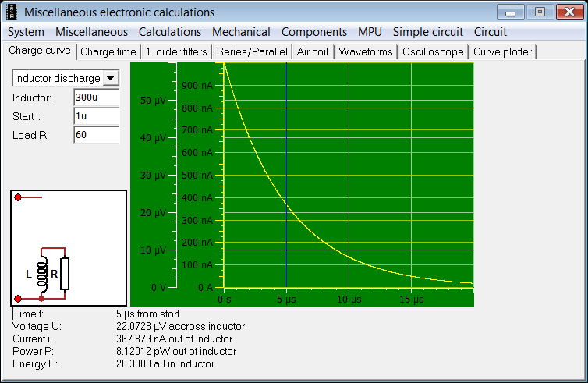Open the Miscellaneous menu
The height and width of the screenshot is (383, 588).
click(x=91, y=32)
